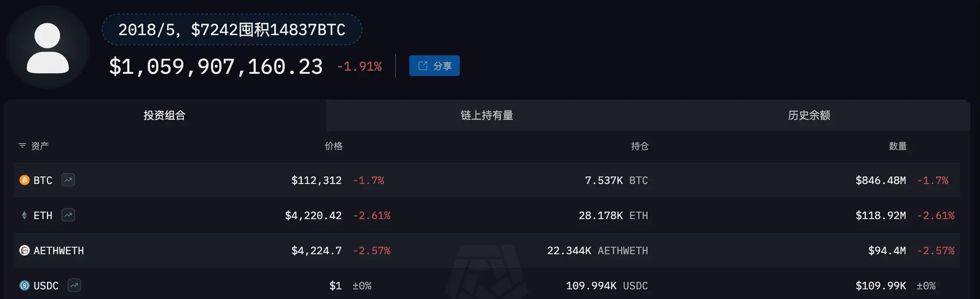Click the filter icon beside 资产
The width and height of the screenshot is (980, 299).
22,145
